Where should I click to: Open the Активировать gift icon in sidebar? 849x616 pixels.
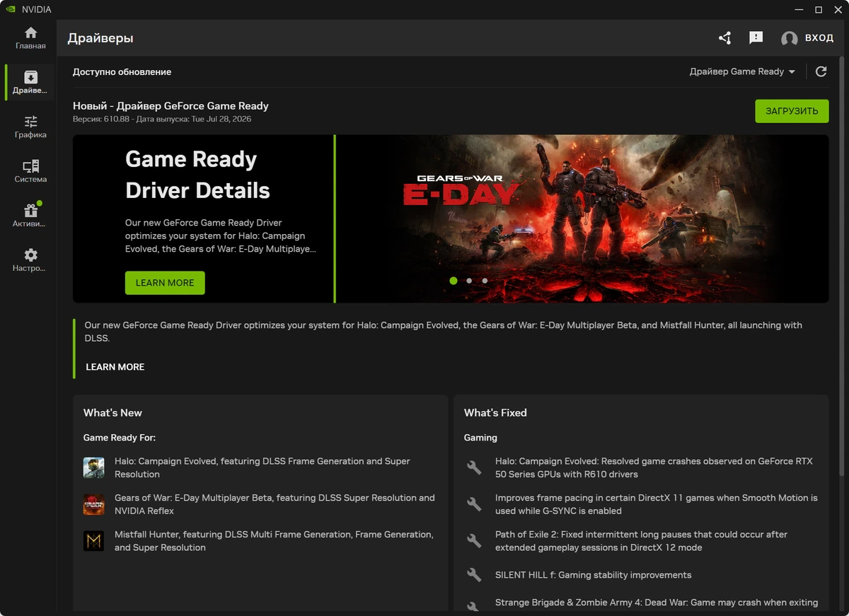coord(30,211)
